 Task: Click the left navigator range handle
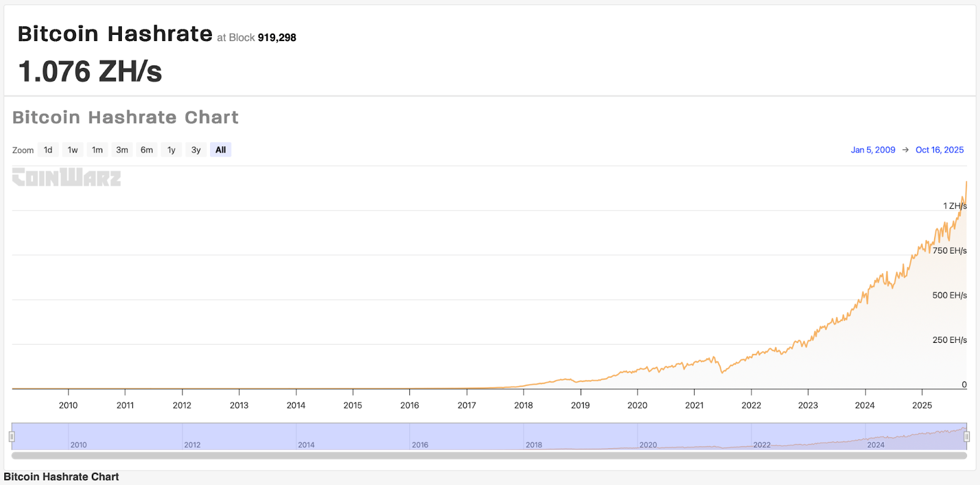point(12,437)
